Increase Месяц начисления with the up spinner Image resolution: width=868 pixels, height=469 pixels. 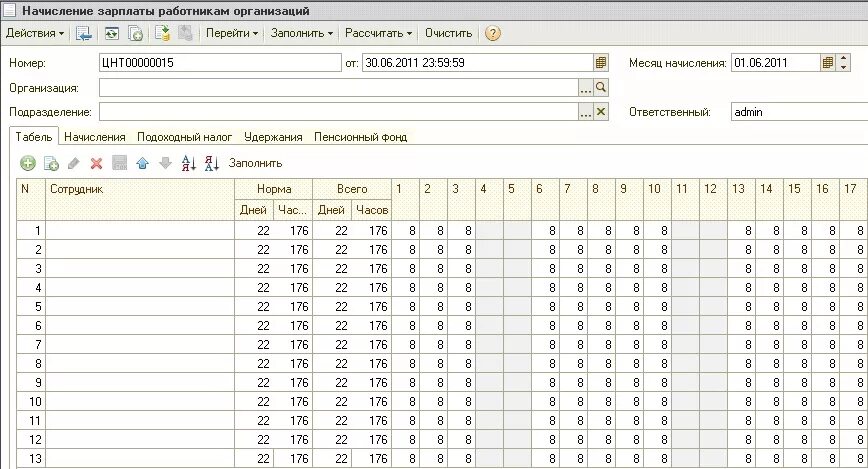pos(843,58)
